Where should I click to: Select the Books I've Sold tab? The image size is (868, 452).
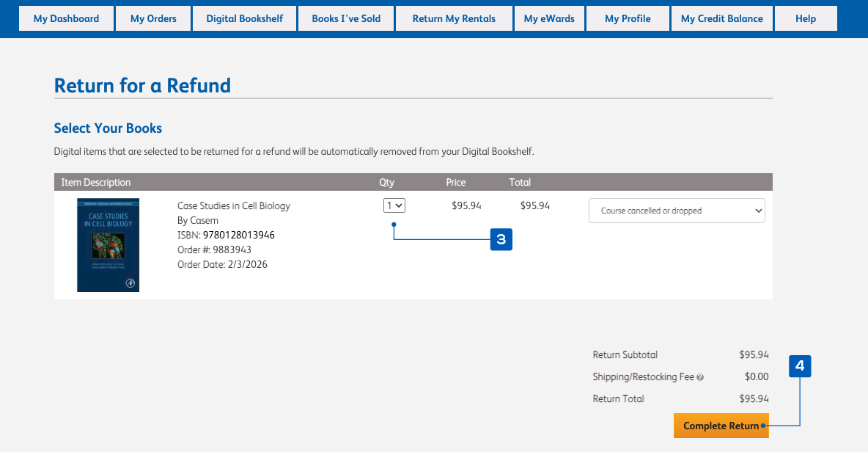pos(346,18)
